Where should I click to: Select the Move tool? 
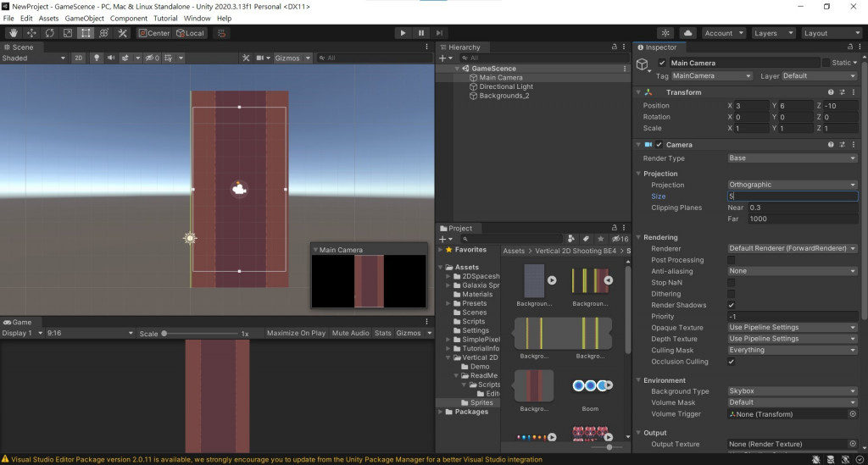pyautogui.click(x=31, y=33)
